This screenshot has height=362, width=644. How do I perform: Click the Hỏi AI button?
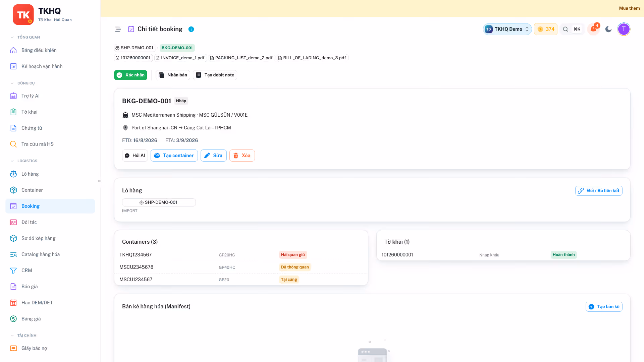[x=135, y=156]
